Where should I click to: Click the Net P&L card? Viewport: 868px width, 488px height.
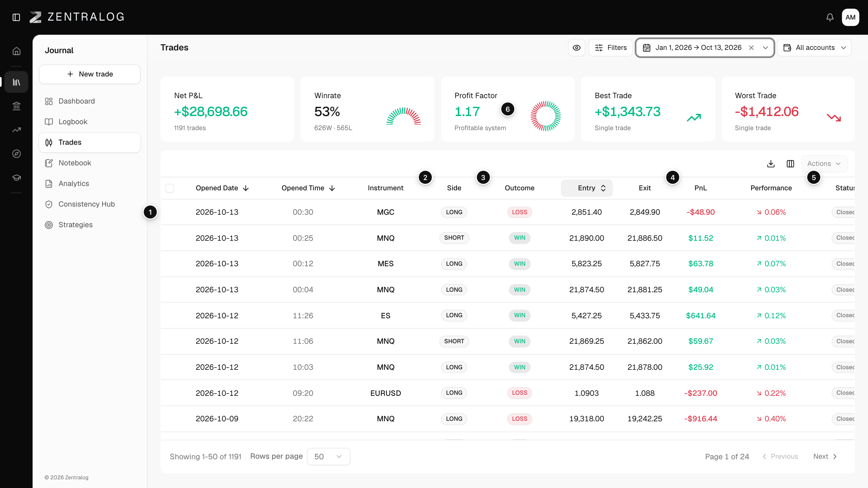coord(227,109)
